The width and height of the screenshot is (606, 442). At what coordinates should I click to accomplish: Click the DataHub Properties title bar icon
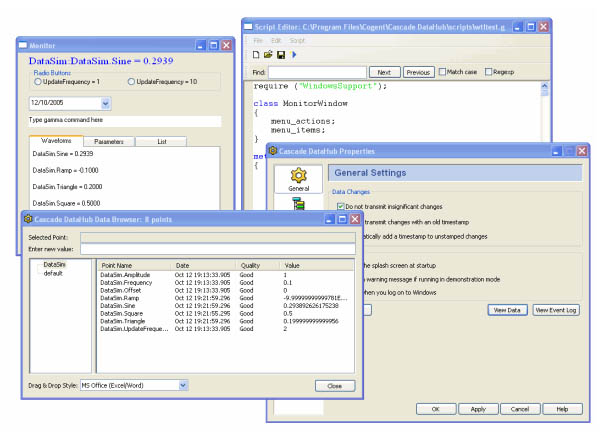273,151
